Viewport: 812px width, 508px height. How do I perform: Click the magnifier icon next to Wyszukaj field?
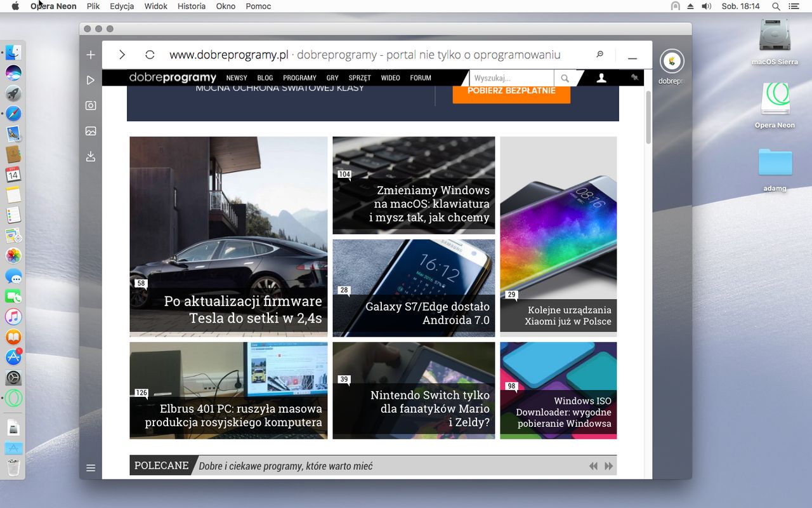click(565, 78)
